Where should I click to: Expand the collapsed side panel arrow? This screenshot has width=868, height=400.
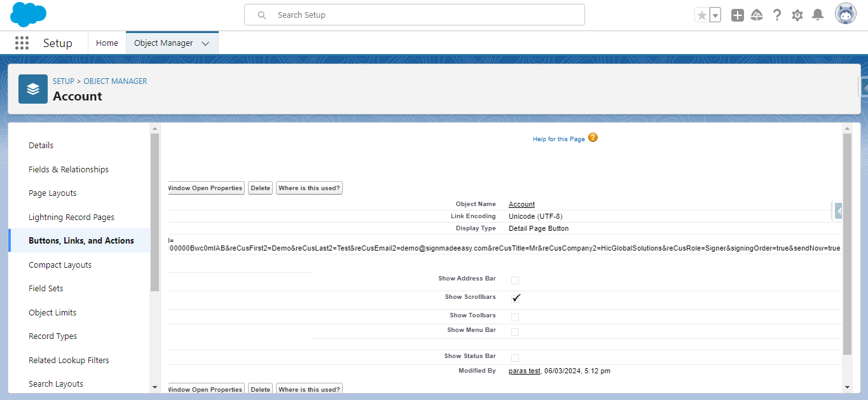click(838, 211)
